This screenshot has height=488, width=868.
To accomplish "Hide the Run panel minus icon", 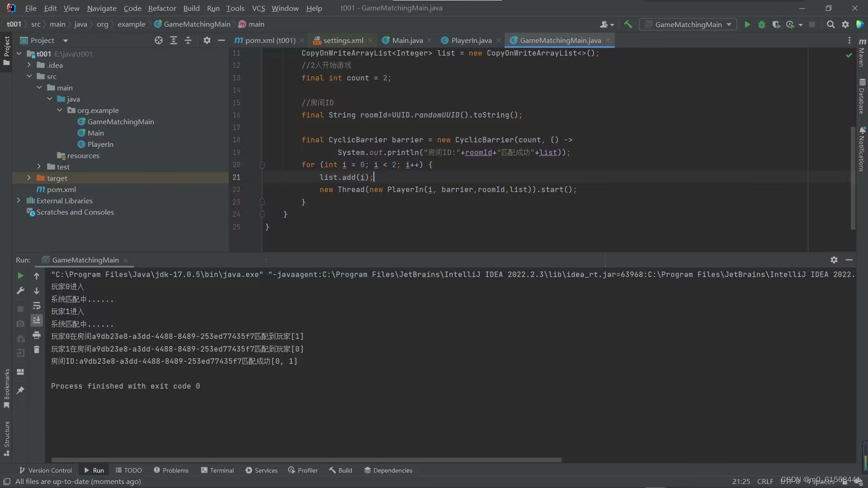I will [849, 260].
